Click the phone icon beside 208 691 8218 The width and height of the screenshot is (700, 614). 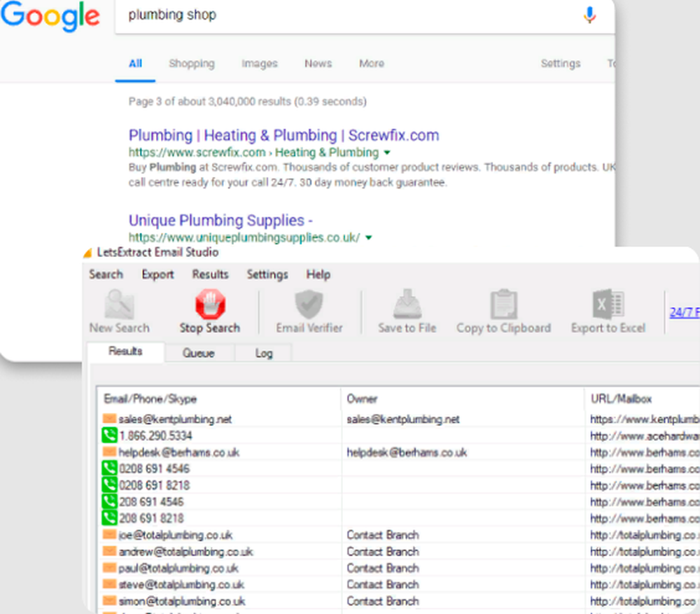coord(109,517)
